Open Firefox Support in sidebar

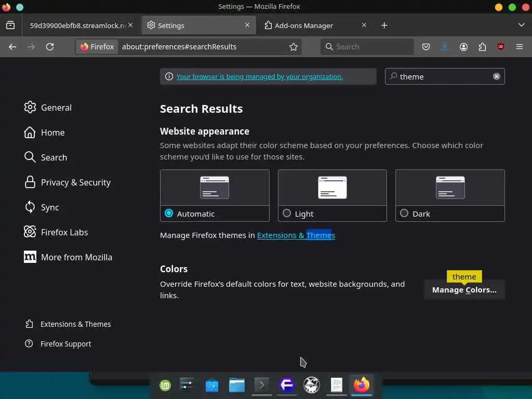(58, 344)
